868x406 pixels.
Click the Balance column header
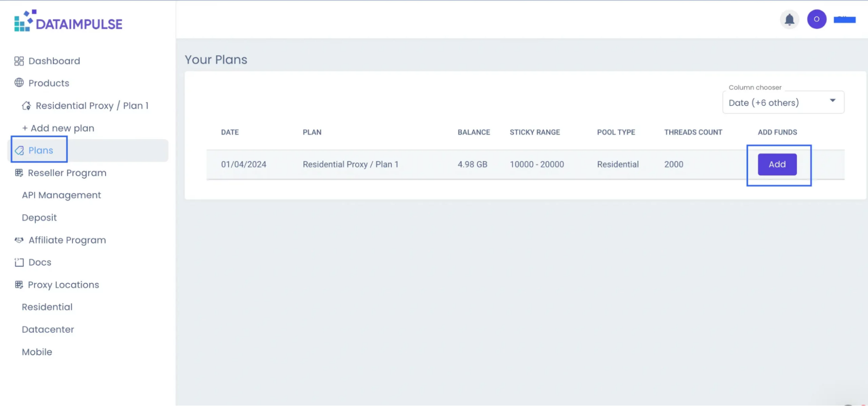click(473, 132)
